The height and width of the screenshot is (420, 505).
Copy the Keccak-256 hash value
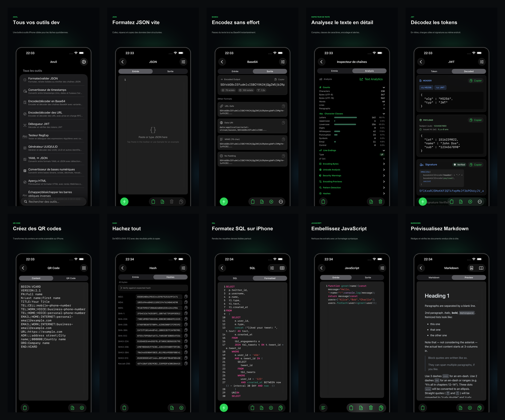(186, 363)
